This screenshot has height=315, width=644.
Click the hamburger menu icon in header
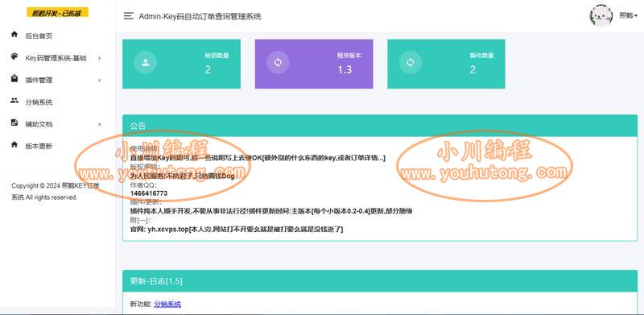point(129,16)
